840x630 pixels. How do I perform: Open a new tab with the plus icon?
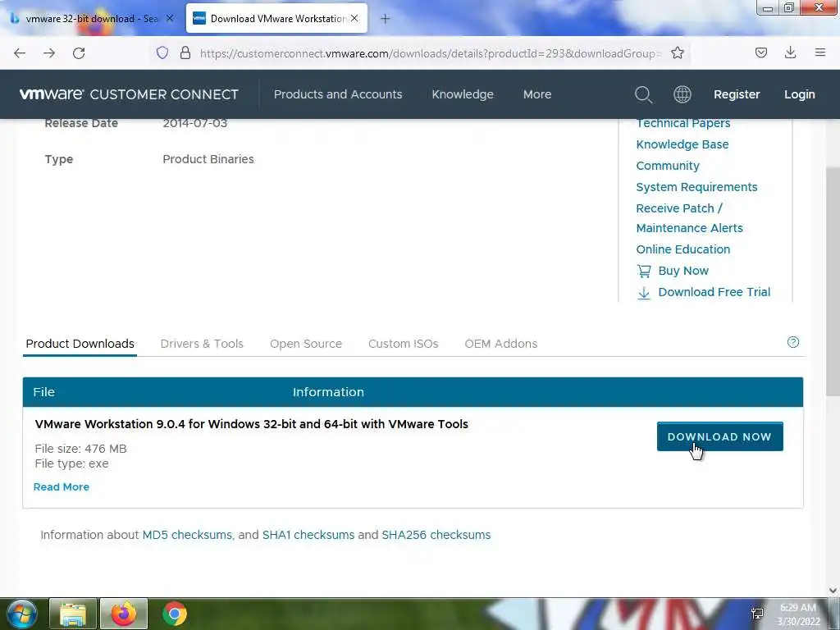click(x=386, y=19)
